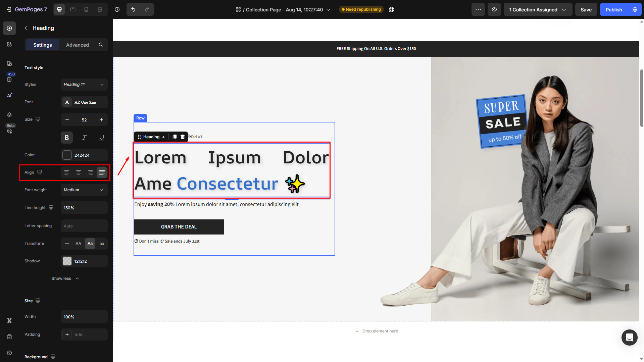Select the Settings tab

(x=43, y=45)
